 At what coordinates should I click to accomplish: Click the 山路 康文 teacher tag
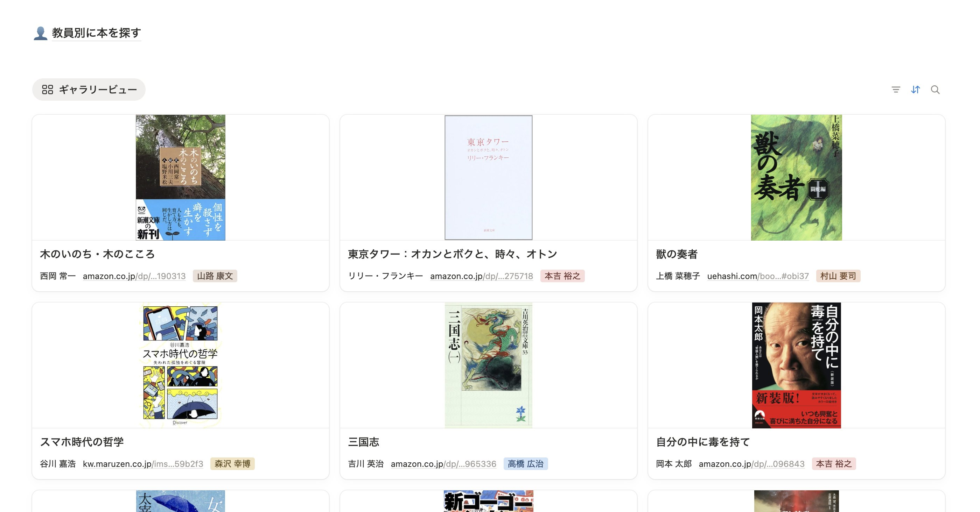215,276
